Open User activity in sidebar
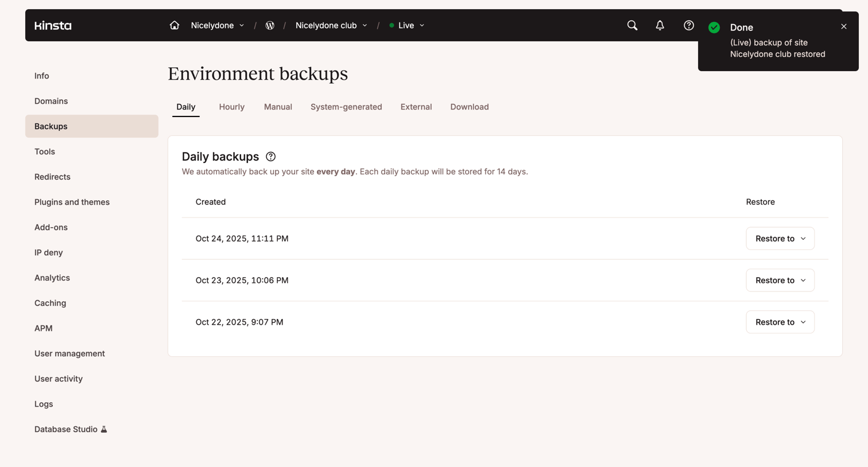Screen dimensions: 868x467 [x=92, y=379]
